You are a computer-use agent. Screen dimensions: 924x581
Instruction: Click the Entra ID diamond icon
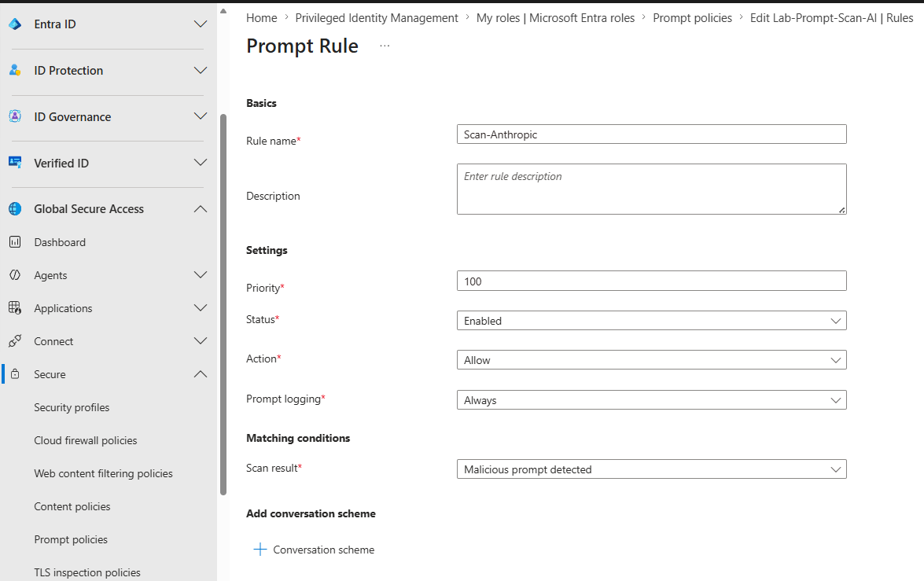click(x=15, y=24)
